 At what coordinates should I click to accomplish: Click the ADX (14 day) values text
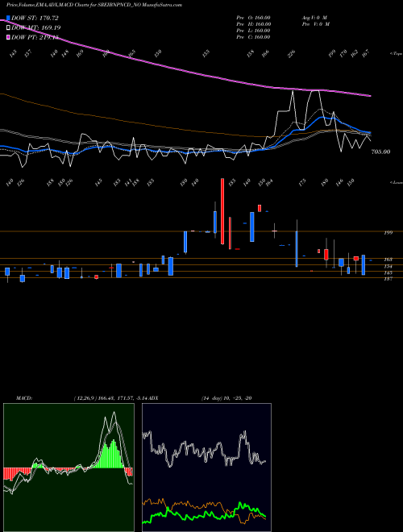(x=226, y=397)
